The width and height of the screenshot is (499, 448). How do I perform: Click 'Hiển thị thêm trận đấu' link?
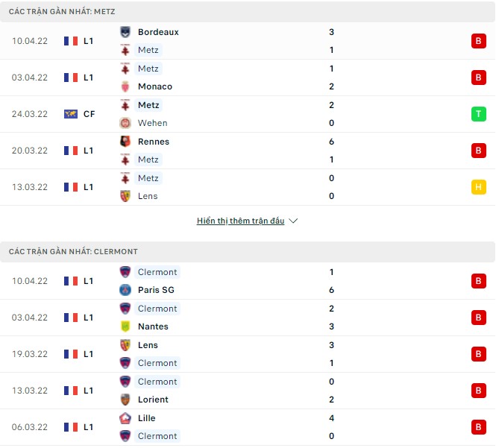tap(240, 221)
